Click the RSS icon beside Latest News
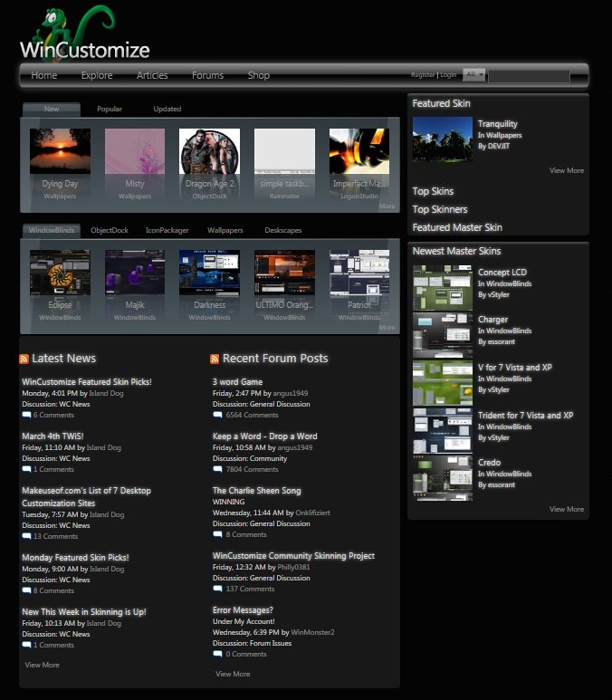The width and height of the screenshot is (612, 700). point(24,359)
